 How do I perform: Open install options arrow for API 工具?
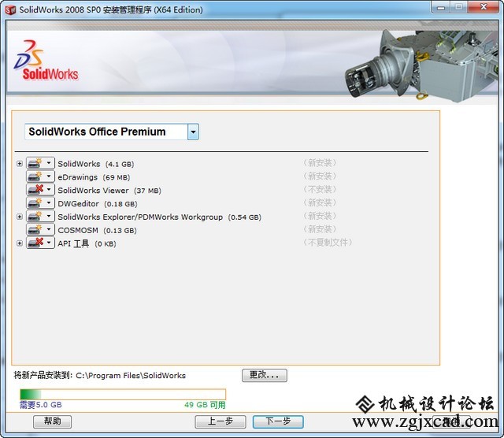click(49, 243)
